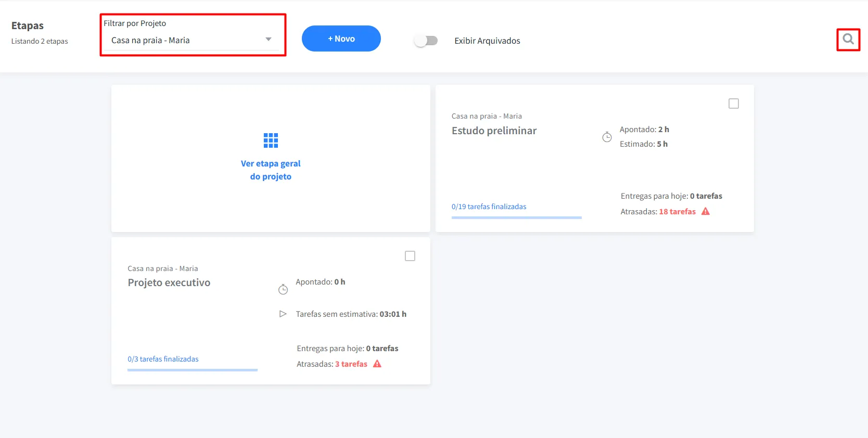868x438 pixels.
Task: Click the progress bar under 0/3 tarefas
Action: point(193,370)
